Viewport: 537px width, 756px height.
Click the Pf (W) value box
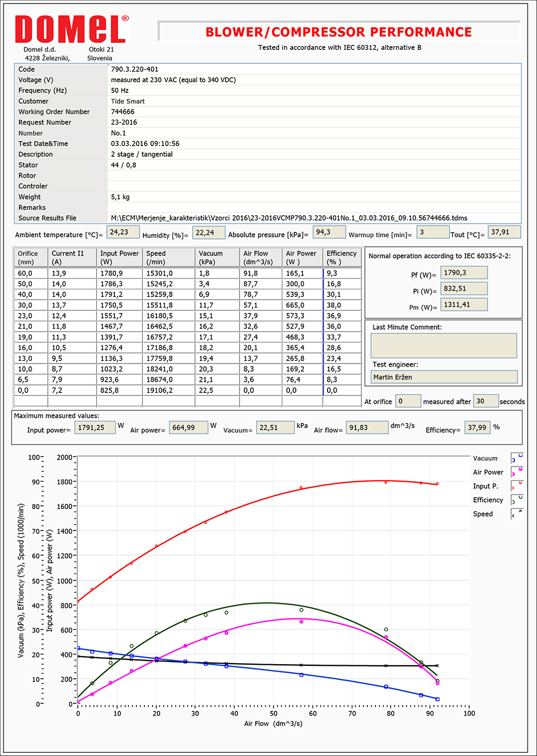tap(463, 273)
